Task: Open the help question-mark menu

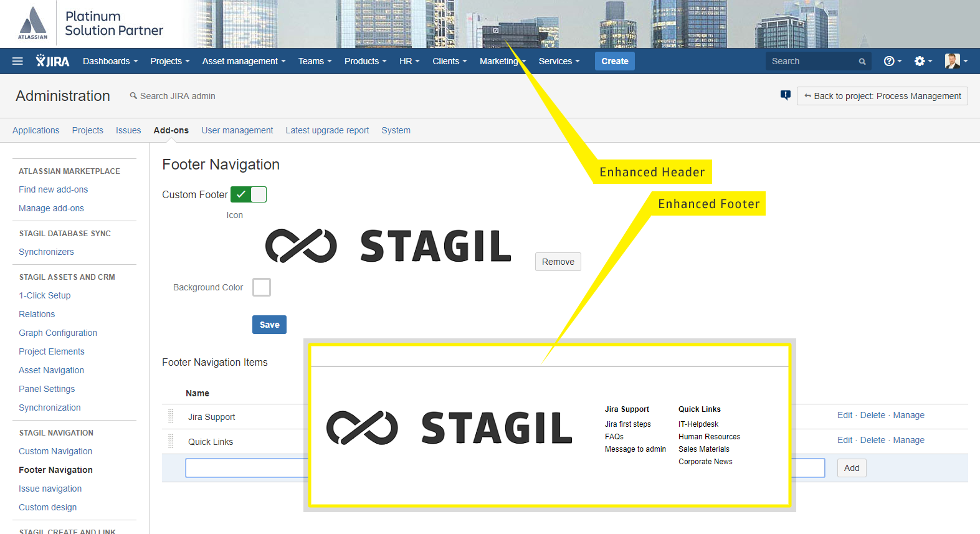Action: [x=893, y=61]
